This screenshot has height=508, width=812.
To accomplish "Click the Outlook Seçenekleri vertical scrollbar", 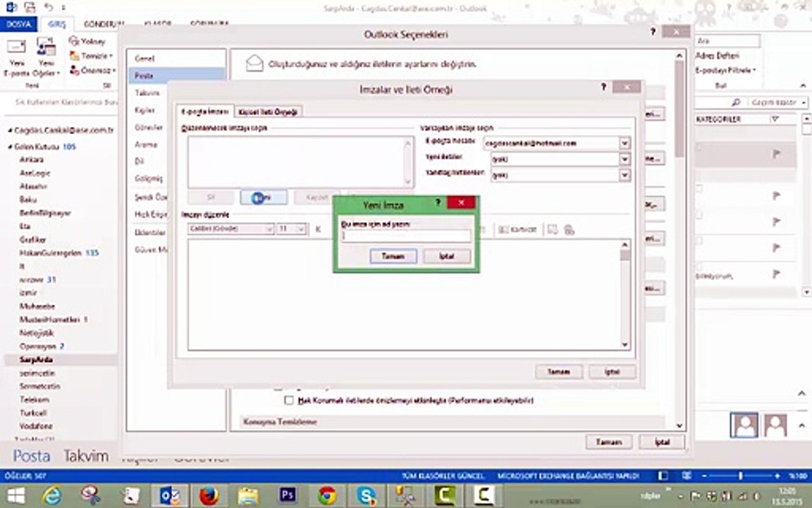I will click(679, 241).
